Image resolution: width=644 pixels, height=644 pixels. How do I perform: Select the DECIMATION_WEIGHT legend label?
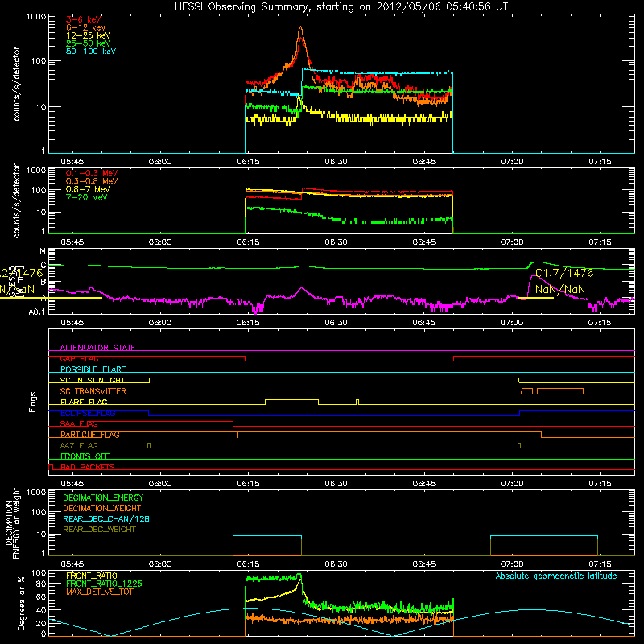102,509
